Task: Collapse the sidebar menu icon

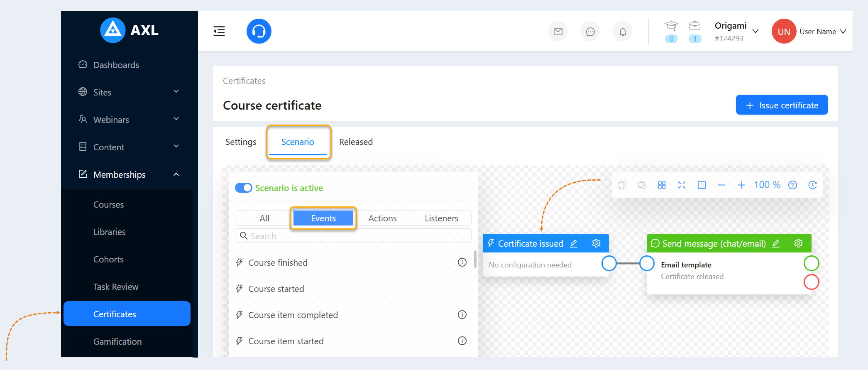Action: pyautogui.click(x=219, y=31)
